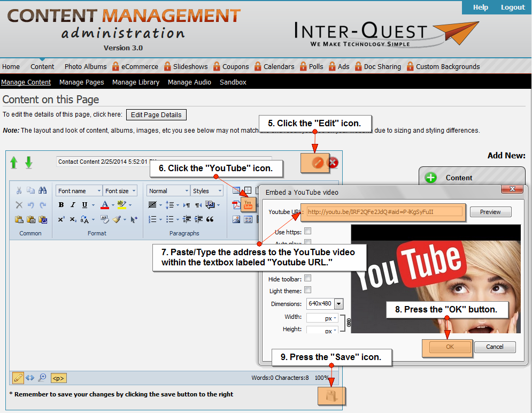Screen dimensions: 532x413
Task: Click the Find binoculars icon
Action: pyautogui.click(x=42, y=190)
